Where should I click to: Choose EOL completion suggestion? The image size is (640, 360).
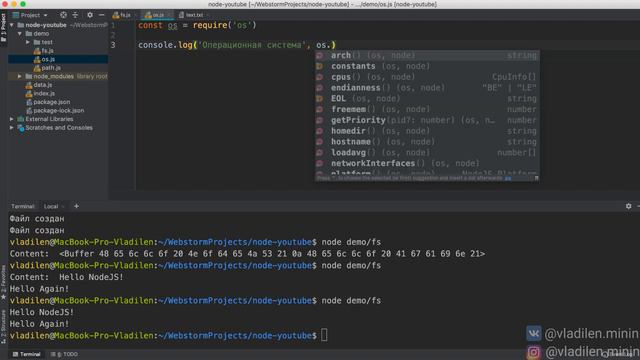(427, 98)
